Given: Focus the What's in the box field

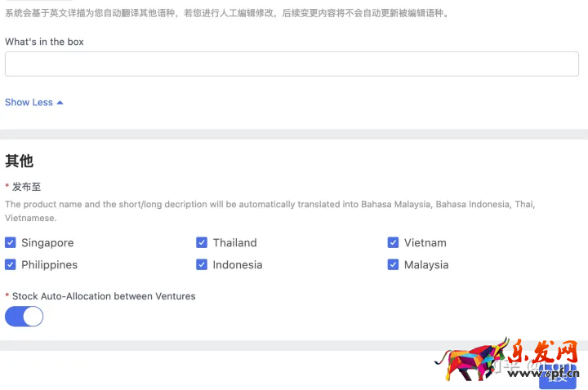Looking at the screenshot, I should (292, 64).
